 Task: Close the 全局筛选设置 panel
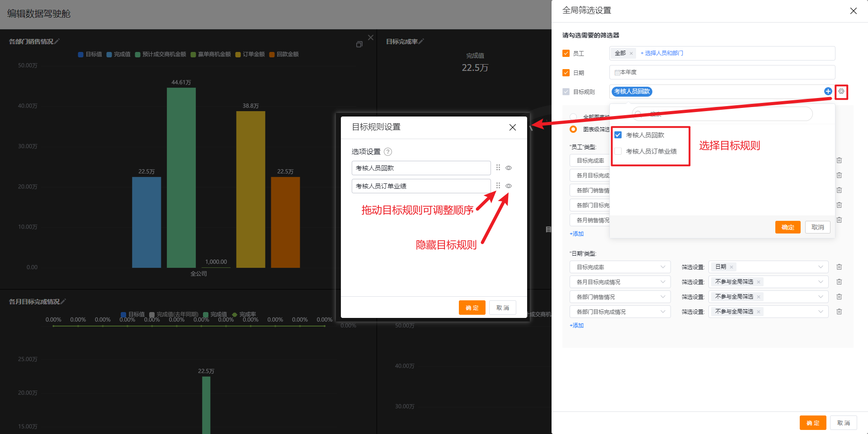(853, 11)
